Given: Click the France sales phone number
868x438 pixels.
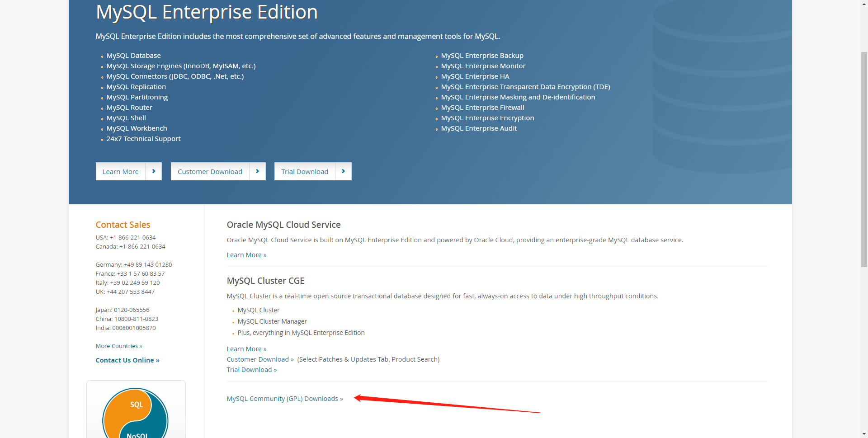Looking at the screenshot, I should (x=141, y=274).
